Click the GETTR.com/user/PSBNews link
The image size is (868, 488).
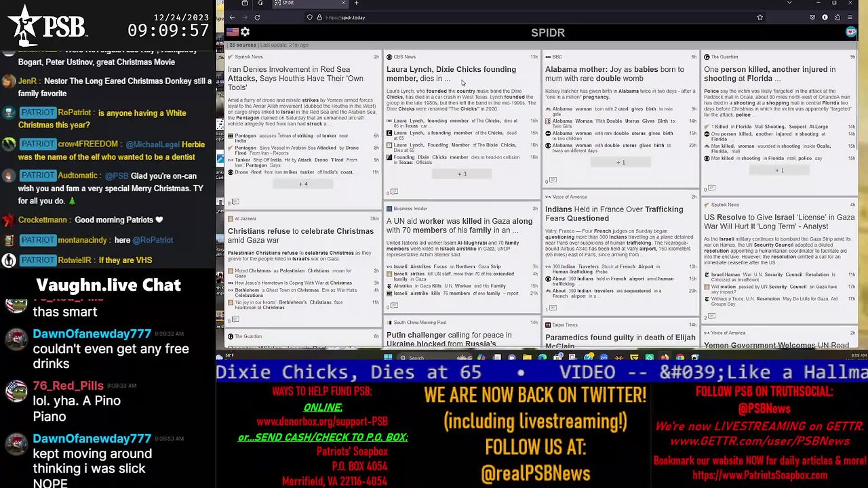pyautogui.click(x=759, y=441)
